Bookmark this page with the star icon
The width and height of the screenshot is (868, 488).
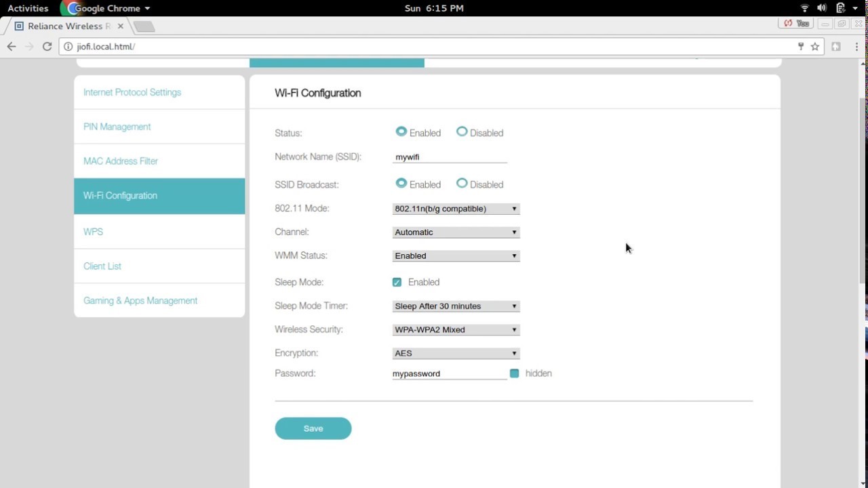pyautogui.click(x=815, y=47)
